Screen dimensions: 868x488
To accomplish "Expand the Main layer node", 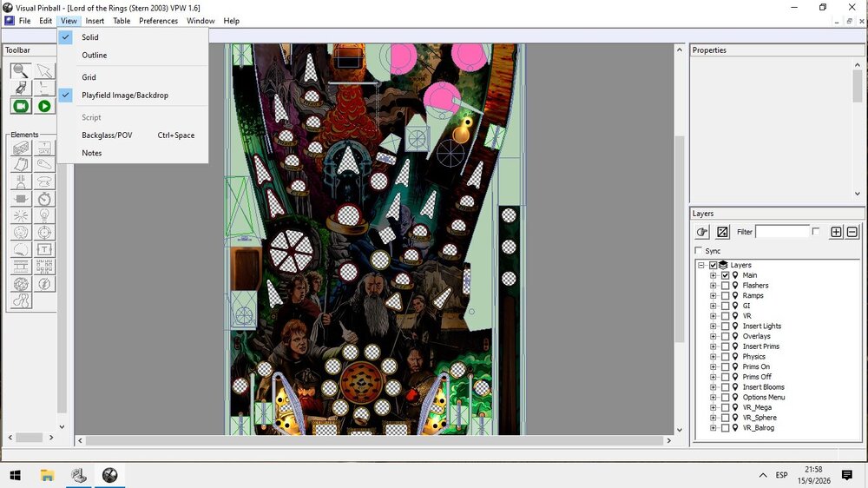I will [713, 274].
